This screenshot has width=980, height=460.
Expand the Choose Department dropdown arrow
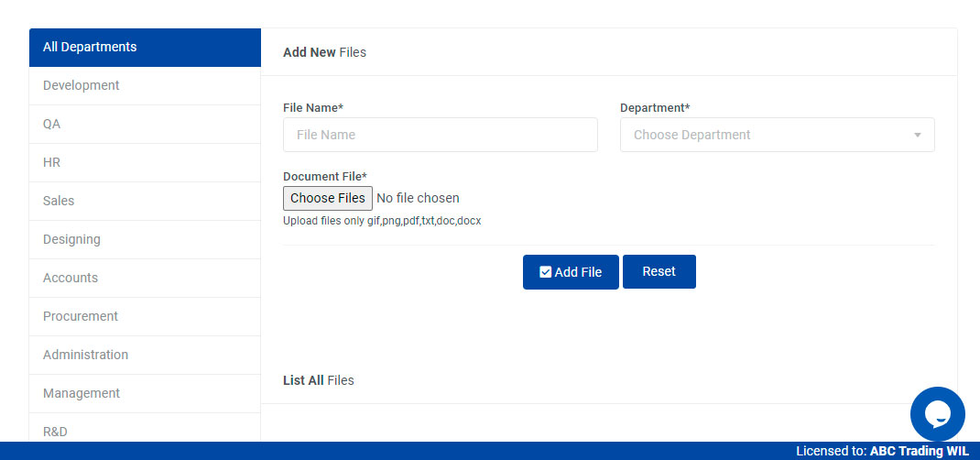917,136
